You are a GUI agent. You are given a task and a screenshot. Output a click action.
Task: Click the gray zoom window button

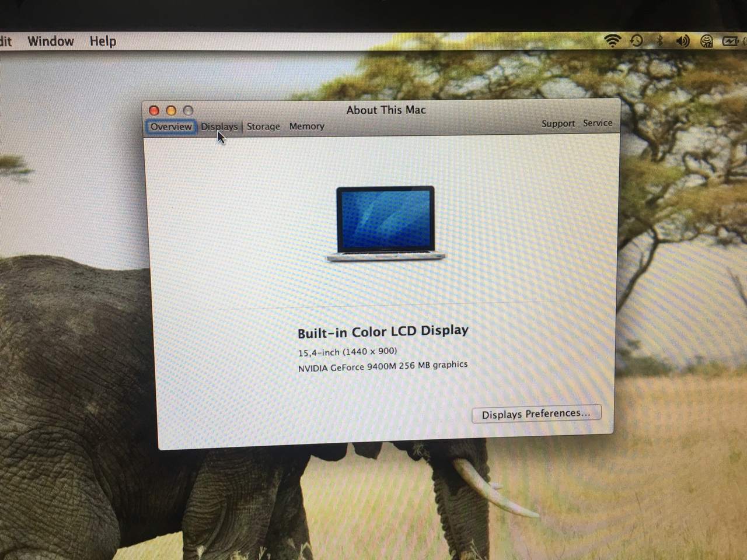coord(188,110)
